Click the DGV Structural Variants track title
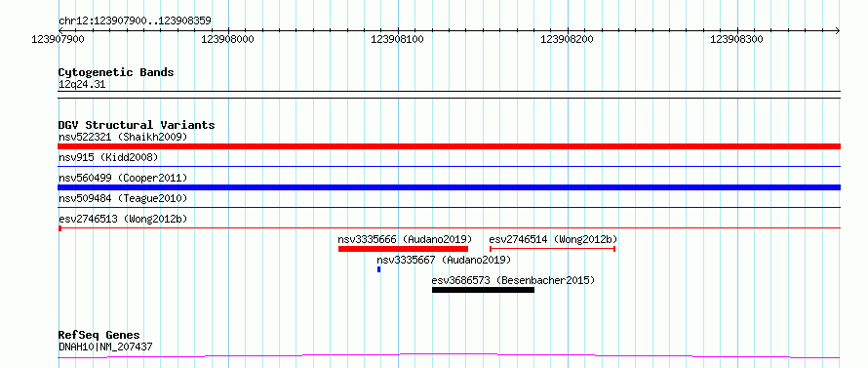The height and width of the screenshot is (368, 868). click(x=137, y=125)
